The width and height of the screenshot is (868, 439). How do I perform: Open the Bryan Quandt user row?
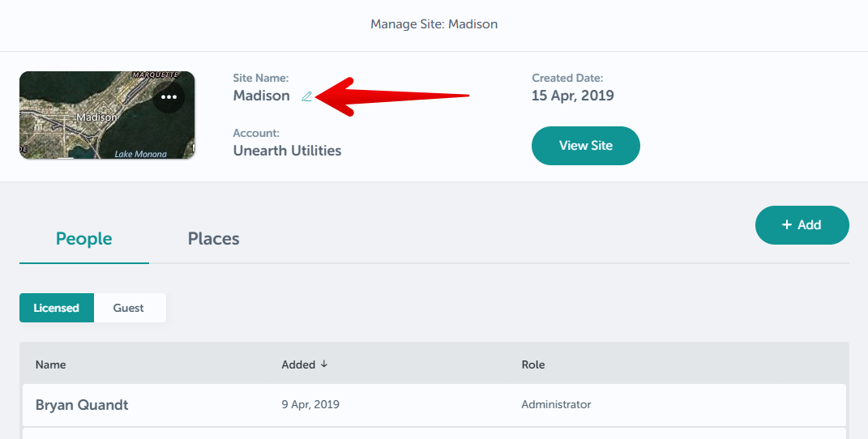pyautogui.click(x=434, y=405)
